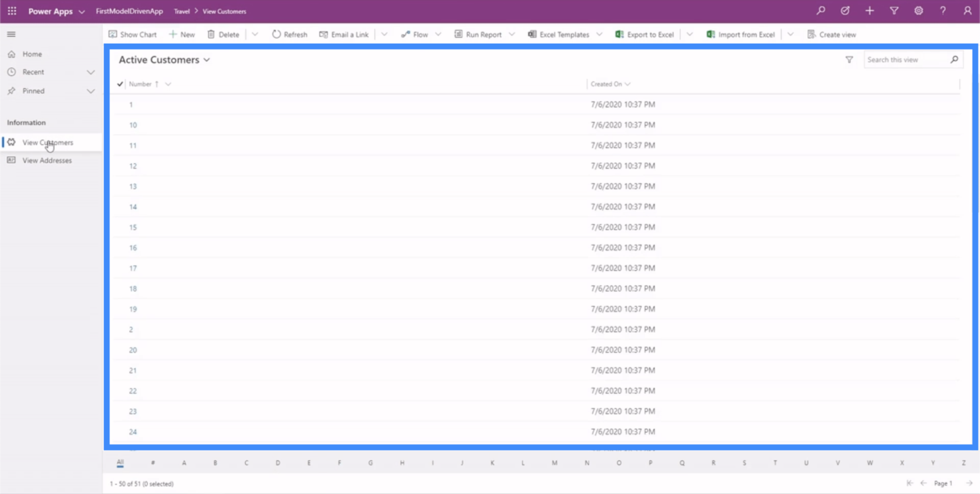980x494 pixels.
Task: Open Flow dropdown chevron
Action: coord(438,34)
